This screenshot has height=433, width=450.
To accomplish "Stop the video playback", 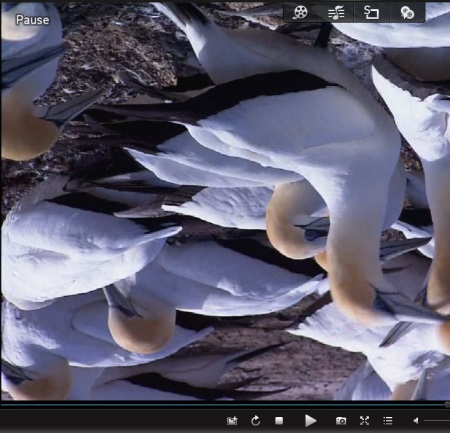I will coord(279,421).
